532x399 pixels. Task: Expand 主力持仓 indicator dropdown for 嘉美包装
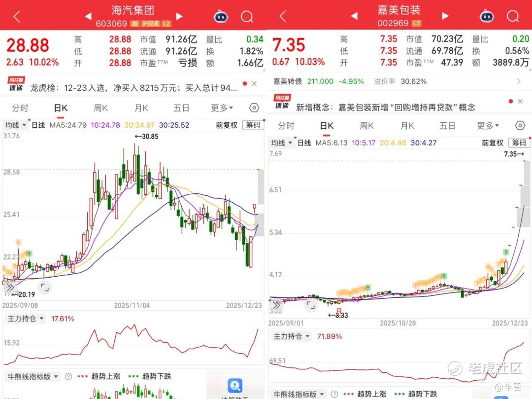(292, 336)
